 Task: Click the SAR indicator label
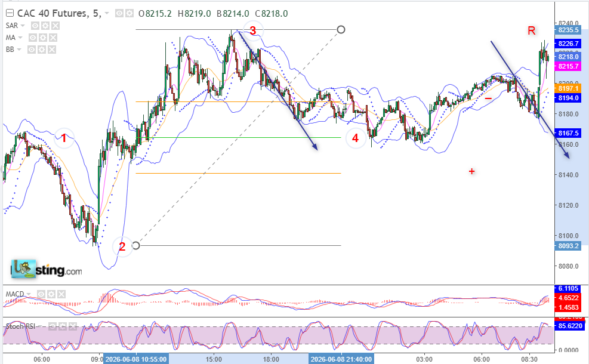[12, 26]
